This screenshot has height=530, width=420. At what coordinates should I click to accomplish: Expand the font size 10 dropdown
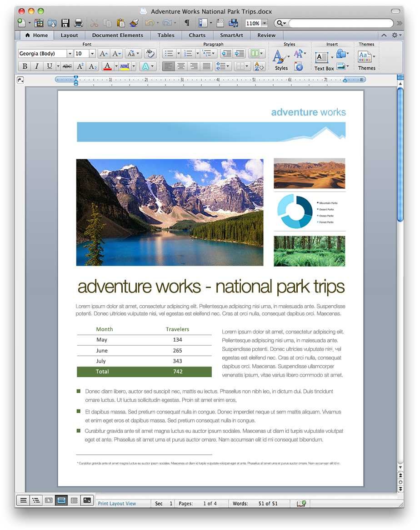[92, 53]
